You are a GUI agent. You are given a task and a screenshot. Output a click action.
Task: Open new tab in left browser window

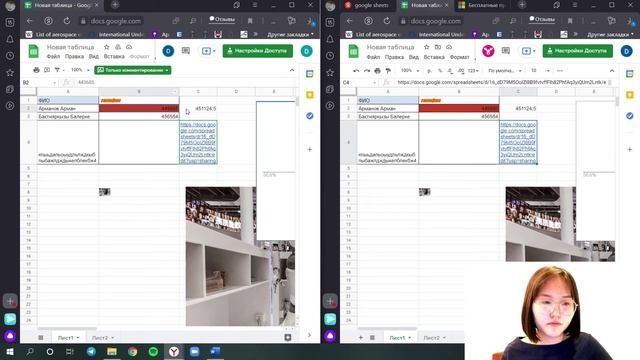tap(115, 5)
